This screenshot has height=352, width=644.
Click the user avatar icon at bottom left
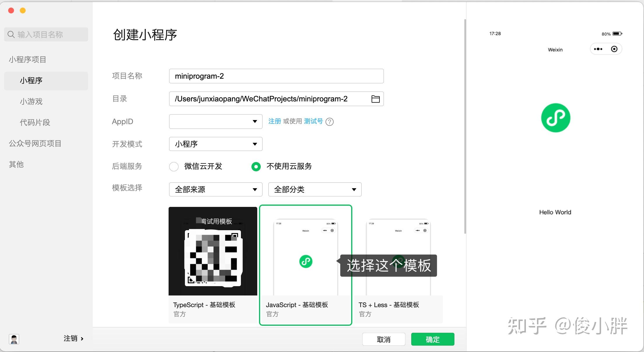(14, 339)
